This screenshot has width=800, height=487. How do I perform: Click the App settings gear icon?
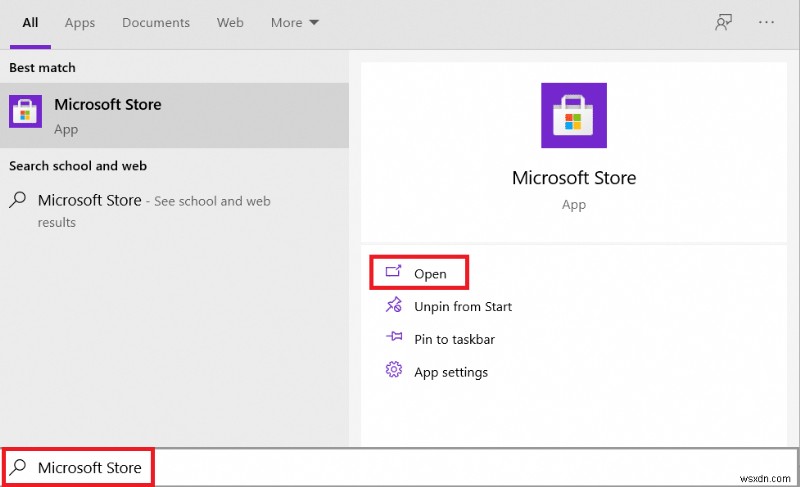(393, 371)
